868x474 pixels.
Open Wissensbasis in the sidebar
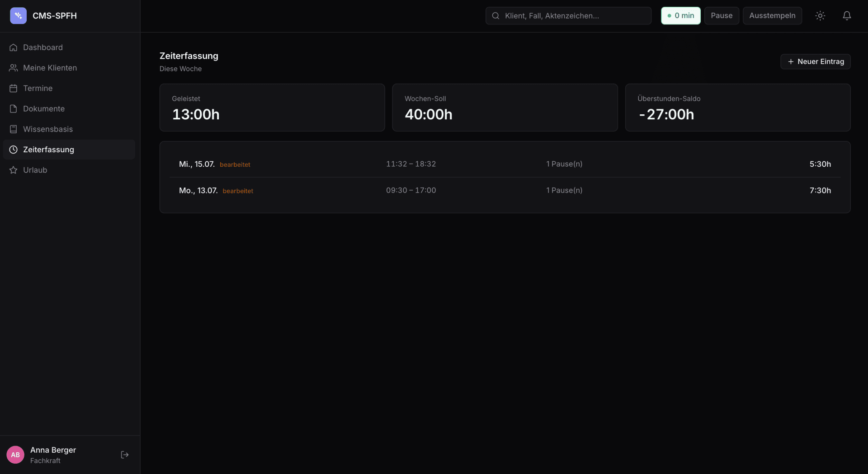[69, 129]
